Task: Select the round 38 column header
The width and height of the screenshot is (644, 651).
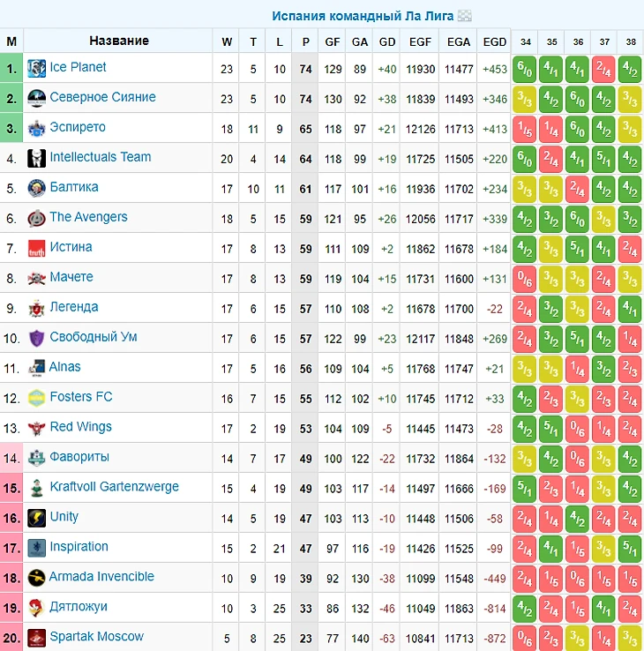Action: [631, 42]
